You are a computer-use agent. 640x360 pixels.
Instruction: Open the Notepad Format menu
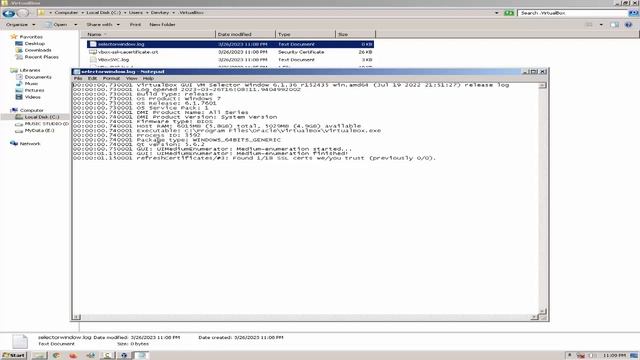click(111, 78)
